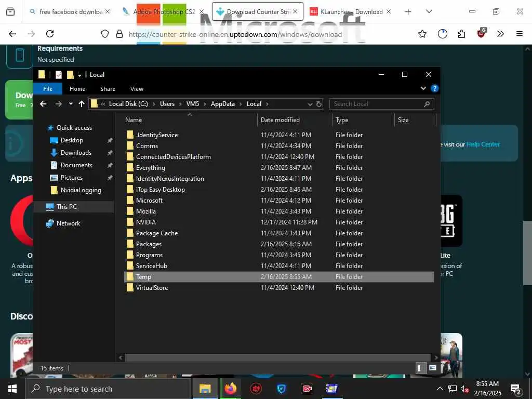Go forward in File Explorer history
This screenshot has height=399, width=532.
(58, 104)
